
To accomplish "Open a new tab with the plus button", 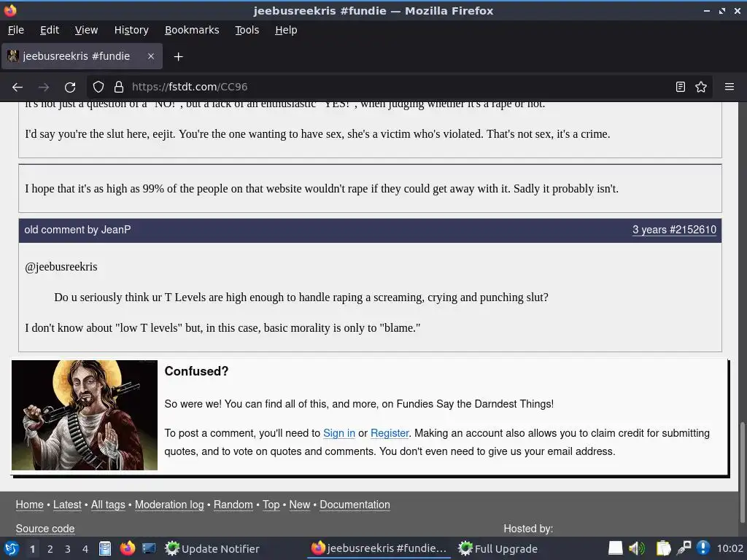I will point(178,57).
